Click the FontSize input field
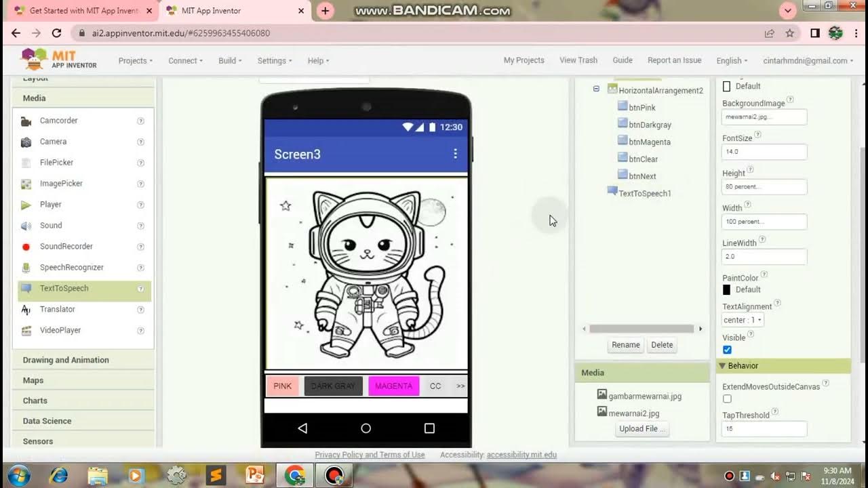 click(764, 152)
